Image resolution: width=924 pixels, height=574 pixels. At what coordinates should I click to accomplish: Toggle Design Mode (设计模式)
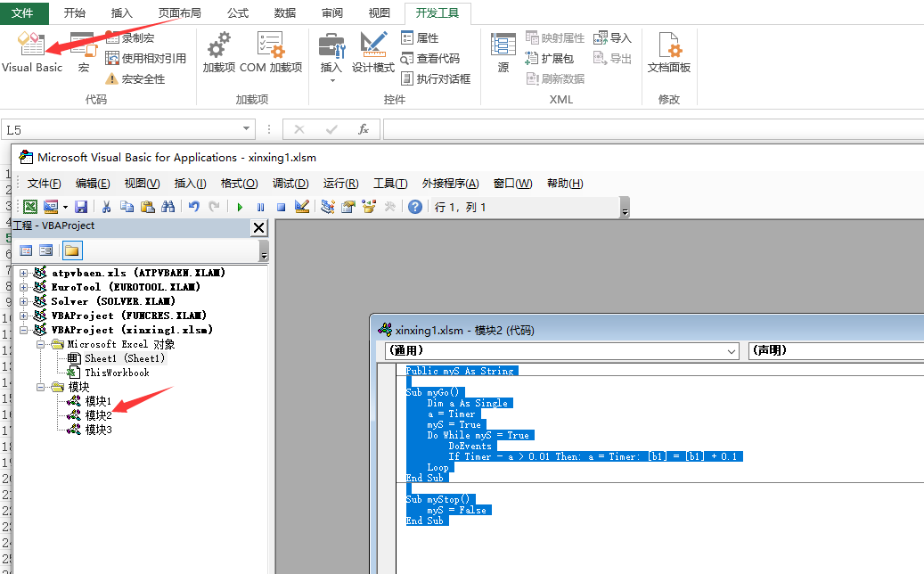373,53
